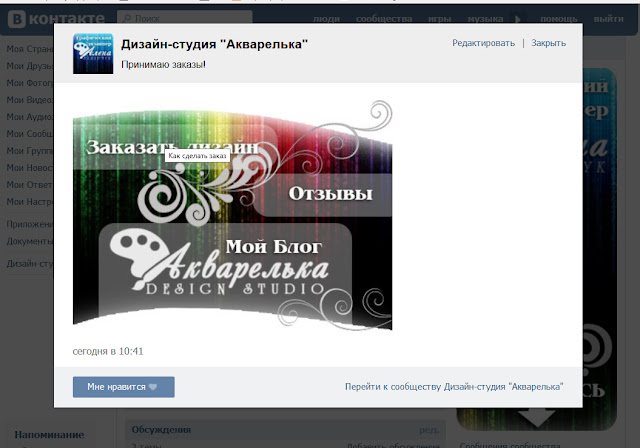Image resolution: width=640 pixels, height=448 pixels.
Task: Click the 'Мне нравится' like button
Action: (124, 387)
